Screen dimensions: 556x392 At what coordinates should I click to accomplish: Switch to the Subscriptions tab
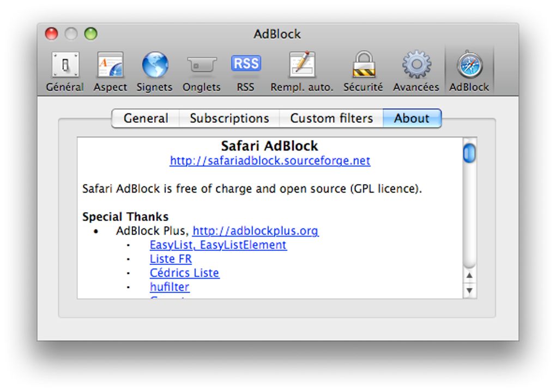(229, 118)
